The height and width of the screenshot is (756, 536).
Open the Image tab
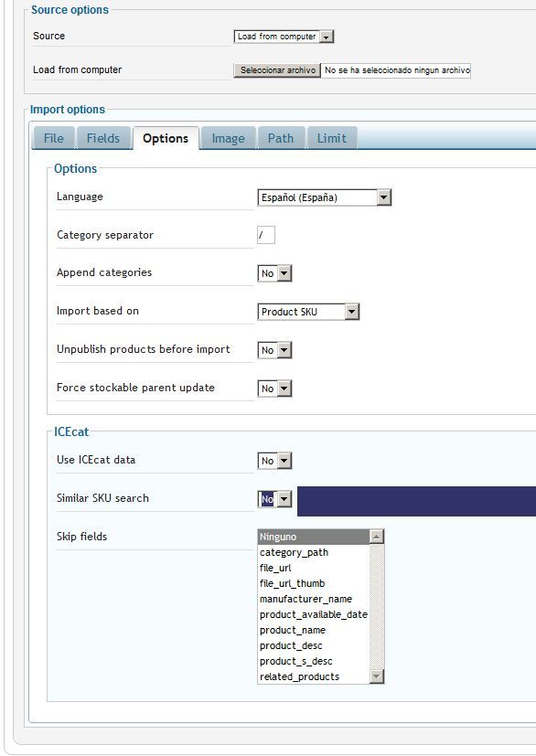[x=228, y=138]
